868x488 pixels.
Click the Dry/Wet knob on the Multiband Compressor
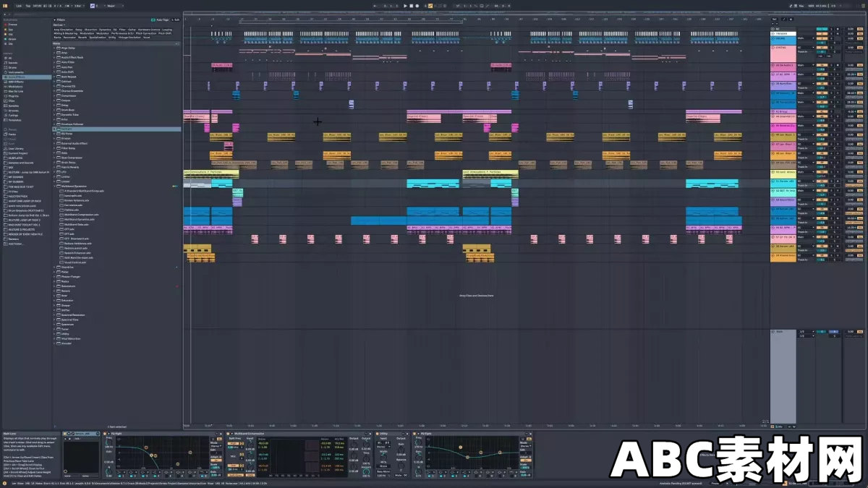366,471
